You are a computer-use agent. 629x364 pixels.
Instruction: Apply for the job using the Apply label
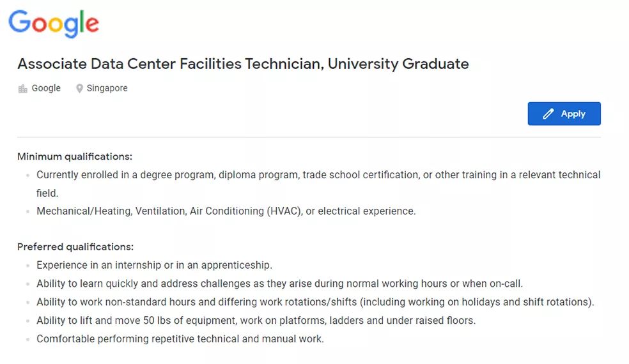[x=573, y=114]
